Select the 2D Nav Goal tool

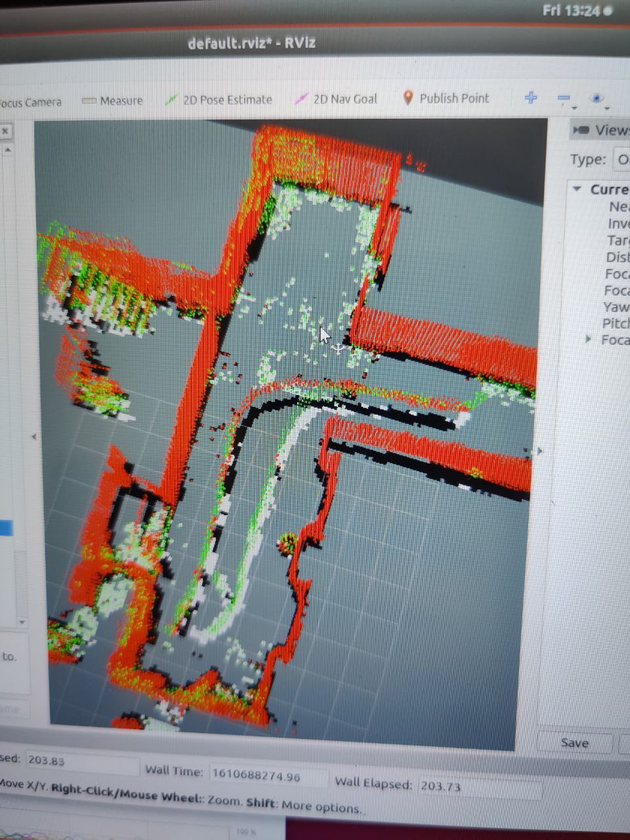tap(337, 99)
